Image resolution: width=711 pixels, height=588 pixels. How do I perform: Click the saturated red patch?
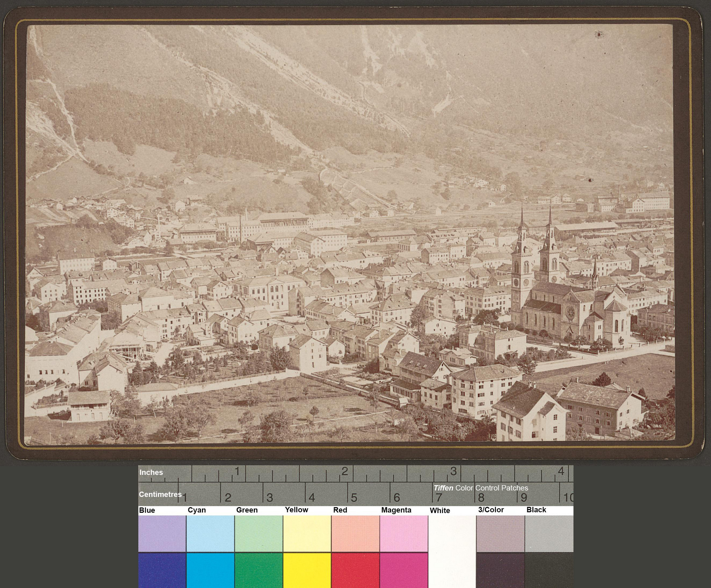coord(355,571)
